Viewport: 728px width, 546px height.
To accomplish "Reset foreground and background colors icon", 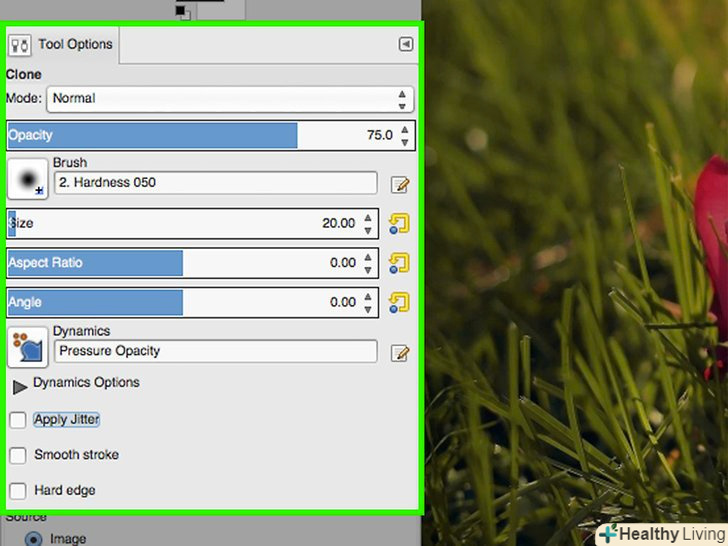I will coord(183,13).
